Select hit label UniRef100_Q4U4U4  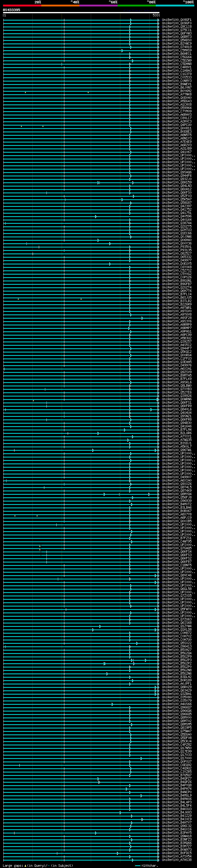(177, 412)
